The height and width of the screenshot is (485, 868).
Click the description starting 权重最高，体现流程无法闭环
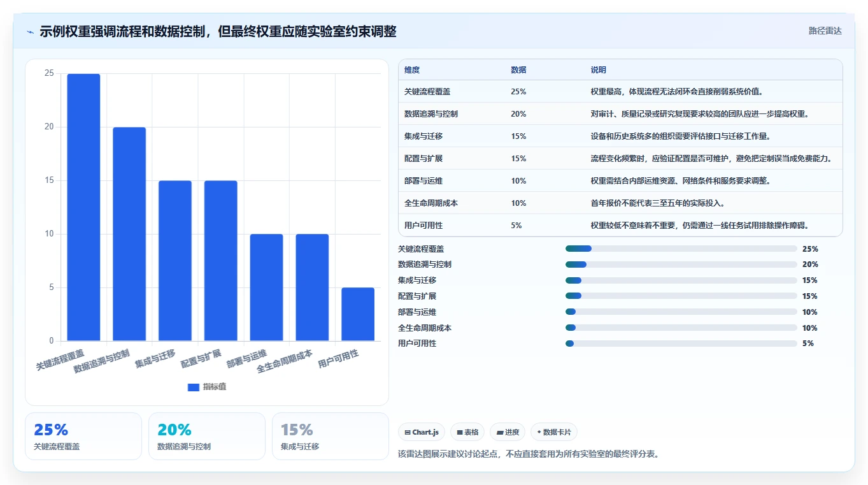pyautogui.click(x=677, y=92)
